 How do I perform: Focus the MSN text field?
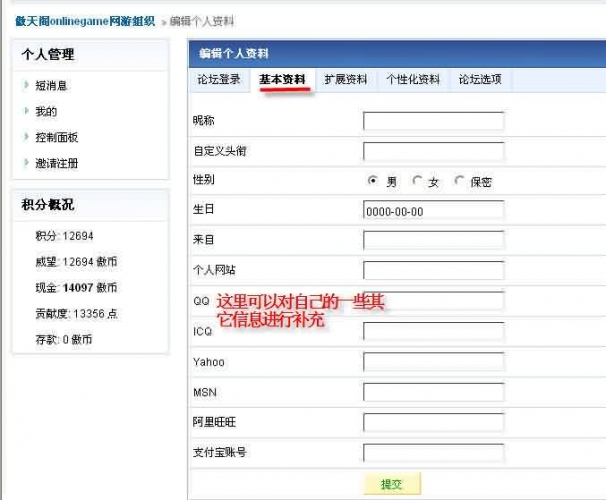point(433,391)
